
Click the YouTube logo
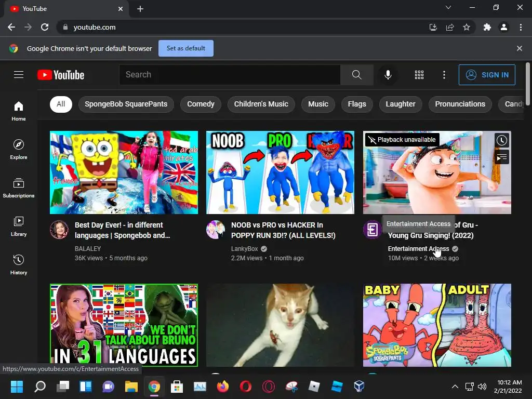61,75
